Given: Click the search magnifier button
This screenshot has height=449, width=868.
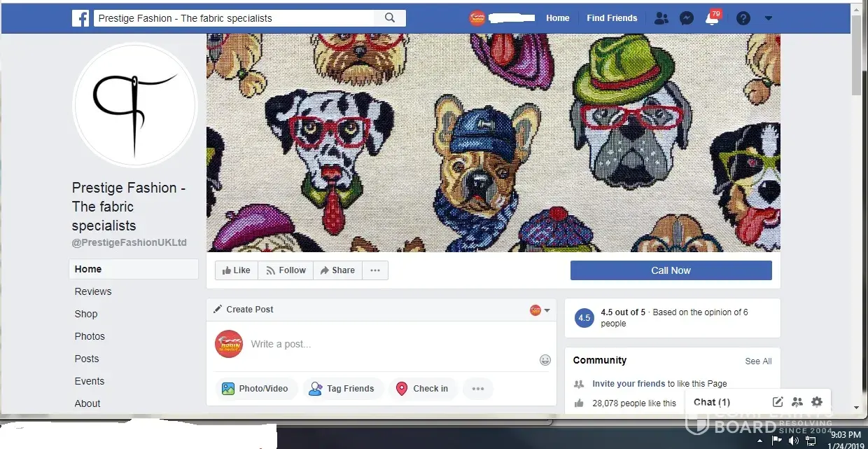Looking at the screenshot, I should [x=390, y=18].
